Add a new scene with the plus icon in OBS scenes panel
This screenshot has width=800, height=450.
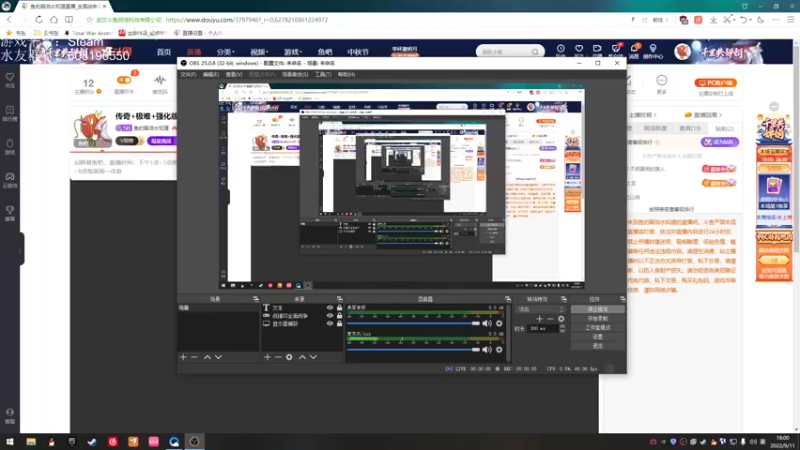point(183,357)
